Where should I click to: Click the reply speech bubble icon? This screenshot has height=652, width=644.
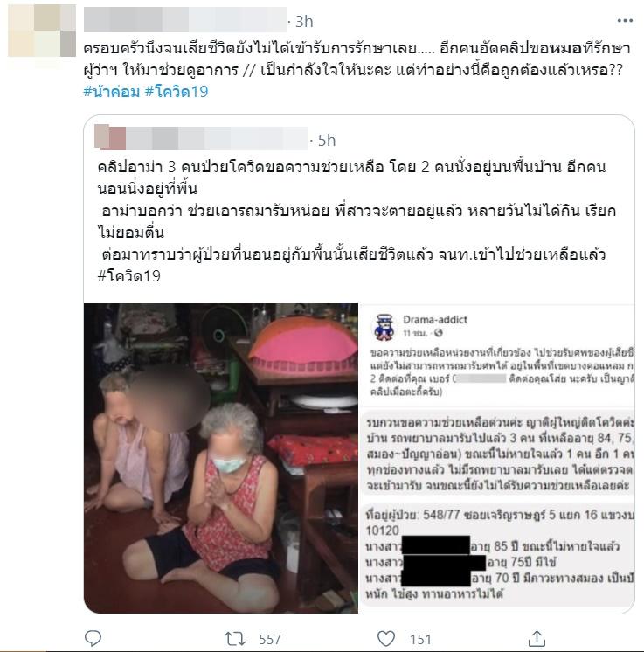93,638
